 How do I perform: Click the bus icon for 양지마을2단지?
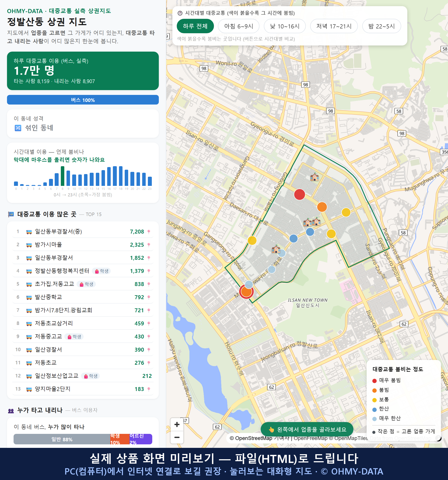click(29, 389)
